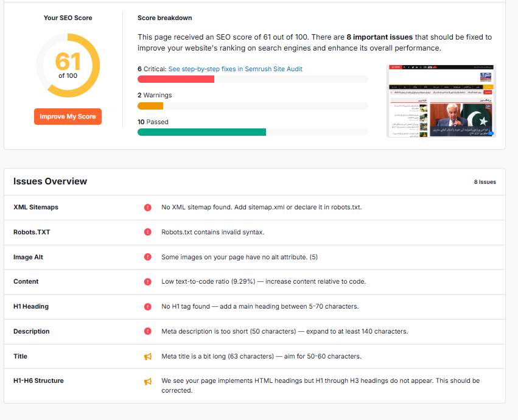Click the Image Alt critical error icon
Viewport: 518px width, 420px height.
pos(147,257)
